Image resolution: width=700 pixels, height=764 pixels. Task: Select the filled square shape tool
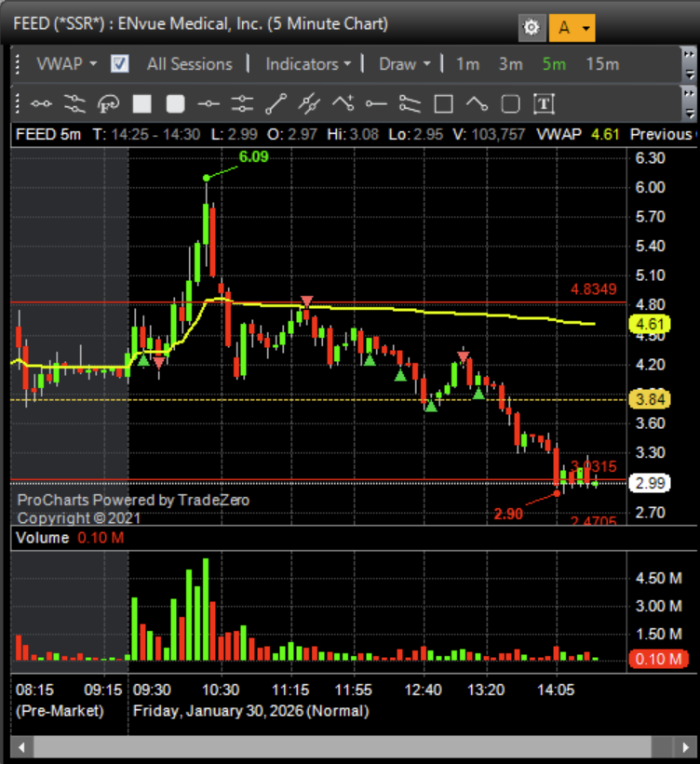(x=141, y=104)
